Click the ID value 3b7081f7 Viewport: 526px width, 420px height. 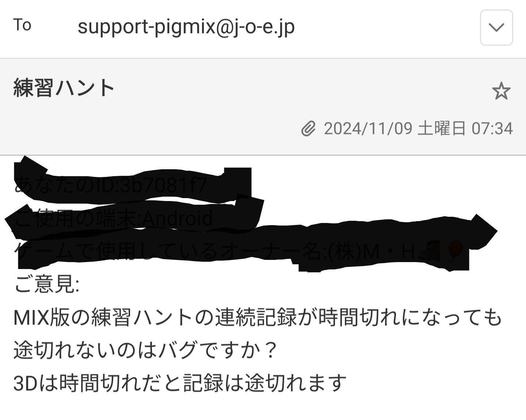pyautogui.click(x=164, y=185)
